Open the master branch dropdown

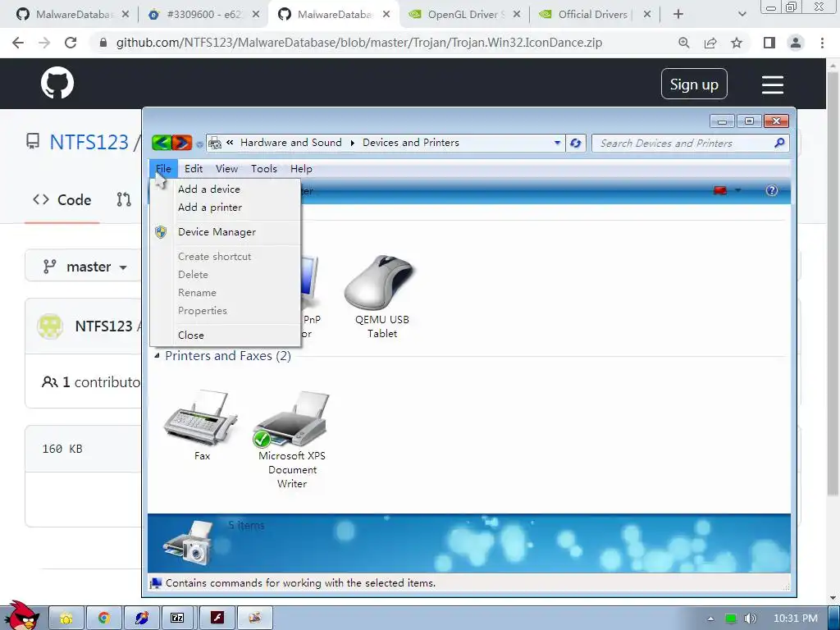(x=85, y=267)
